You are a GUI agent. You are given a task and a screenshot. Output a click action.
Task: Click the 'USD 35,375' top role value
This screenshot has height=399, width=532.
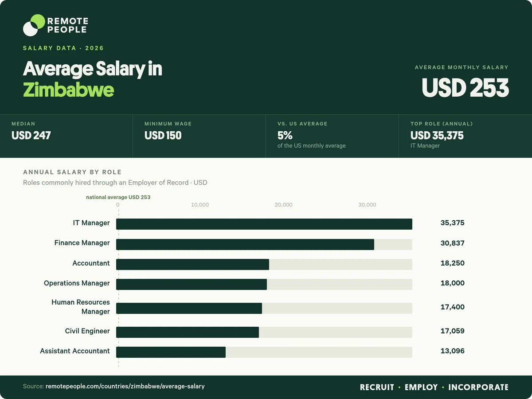[x=437, y=135]
